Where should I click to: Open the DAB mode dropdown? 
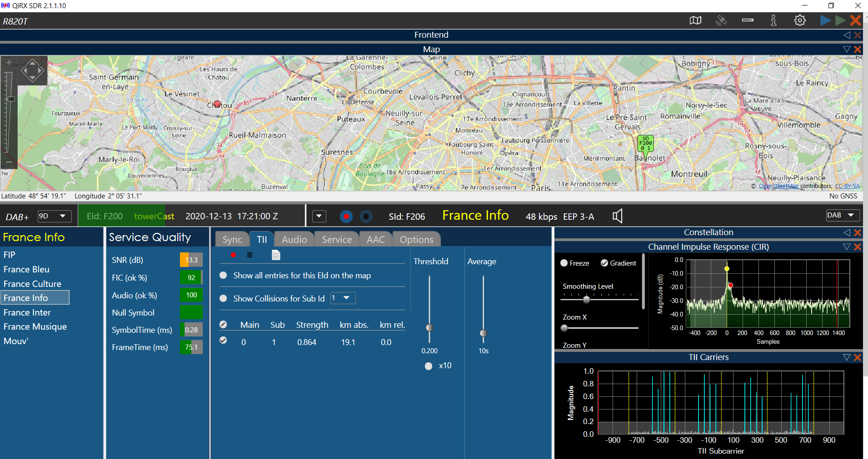pyautogui.click(x=843, y=215)
